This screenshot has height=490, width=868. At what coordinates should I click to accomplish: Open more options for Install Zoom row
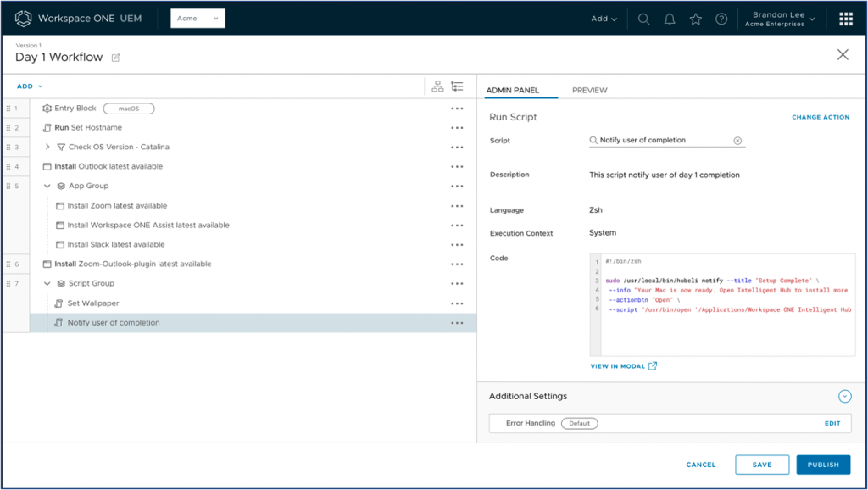point(457,206)
